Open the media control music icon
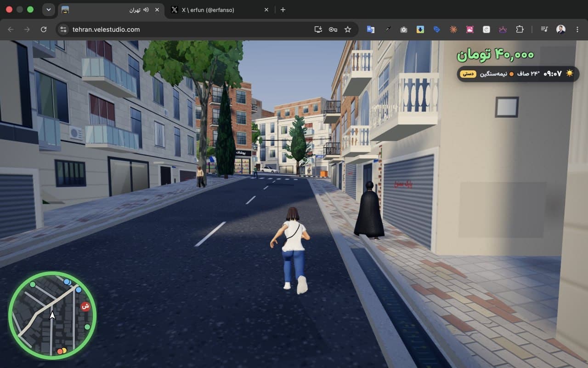 [x=544, y=29]
